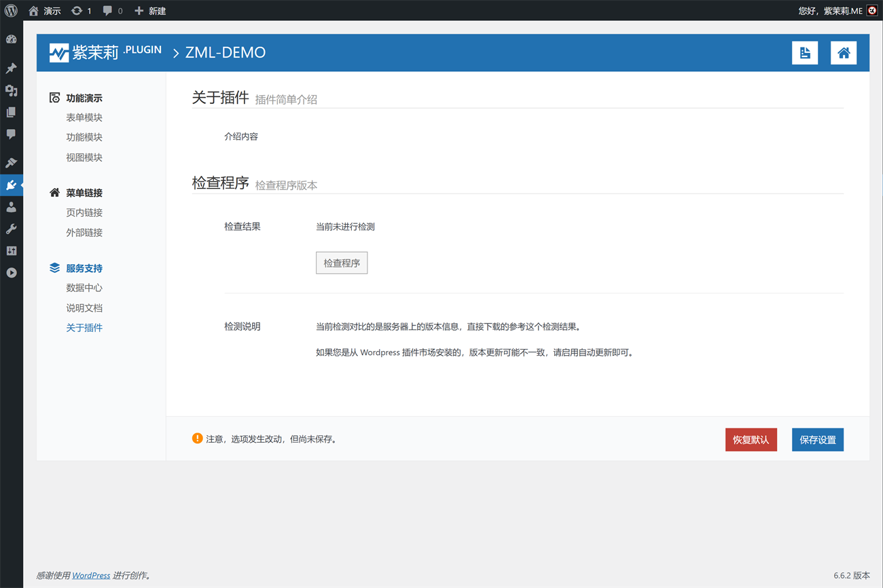Click the 新建 new content button

click(x=150, y=11)
